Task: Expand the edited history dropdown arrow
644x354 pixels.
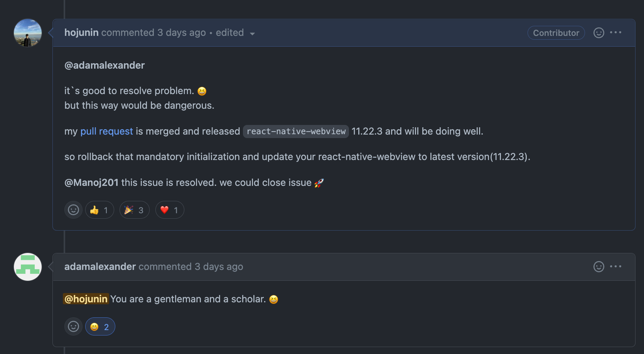Action: (252, 34)
